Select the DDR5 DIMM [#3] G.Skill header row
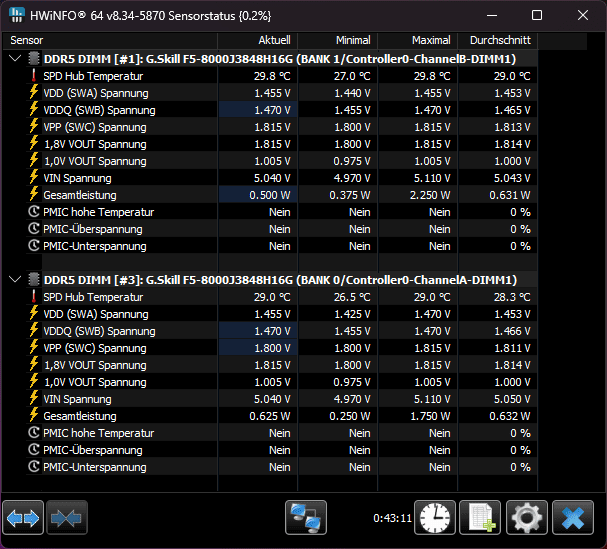607x549 pixels. click(281, 280)
